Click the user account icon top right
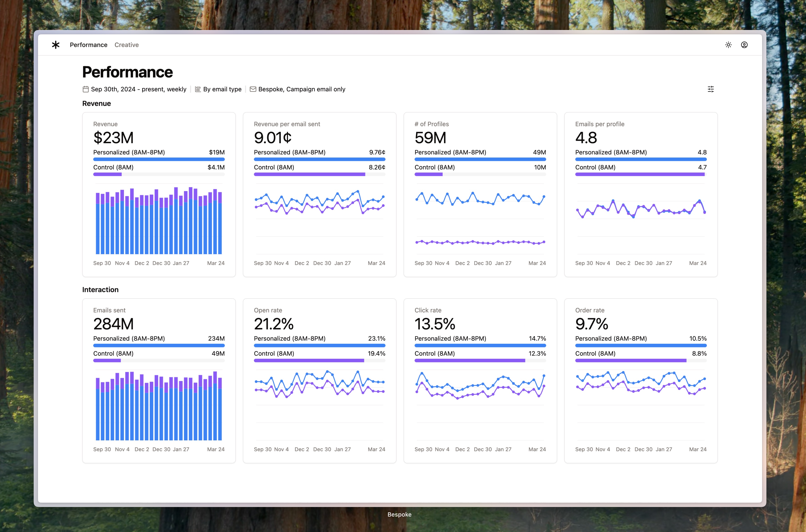 pyautogui.click(x=744, y=44)
